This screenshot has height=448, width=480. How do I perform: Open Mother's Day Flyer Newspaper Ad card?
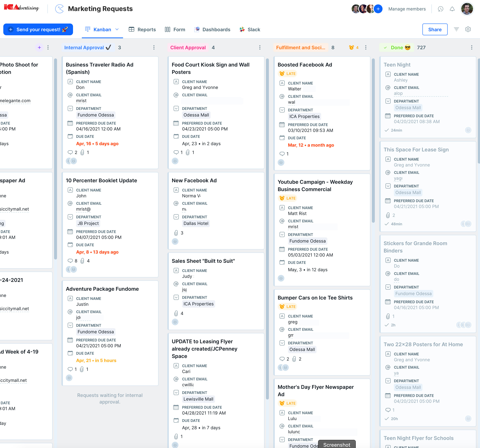point(322,413)
